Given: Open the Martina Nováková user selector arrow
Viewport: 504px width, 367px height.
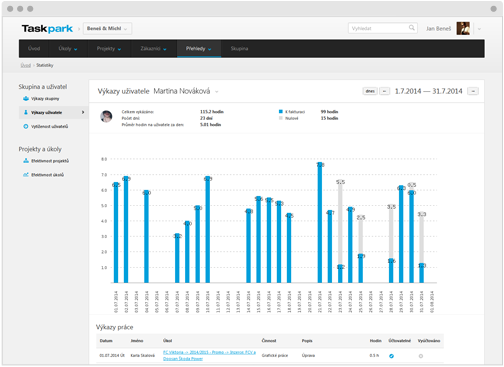Looking at the screenshot, I should click(217, 92).
